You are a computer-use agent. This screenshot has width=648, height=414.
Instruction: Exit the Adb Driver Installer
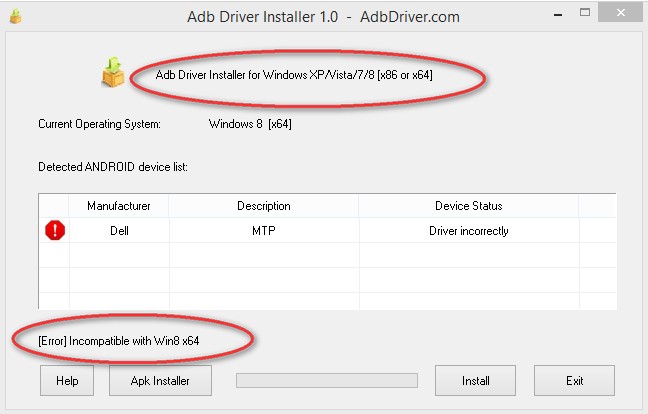(x=574, y=380)
